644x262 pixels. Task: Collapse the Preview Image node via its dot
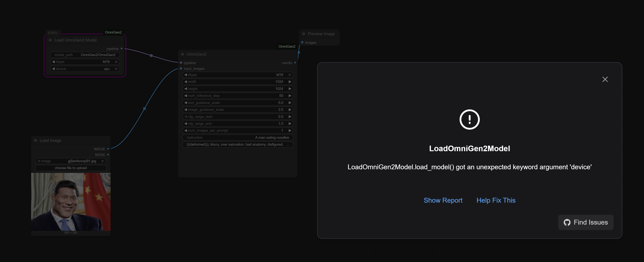click(304, 34)
